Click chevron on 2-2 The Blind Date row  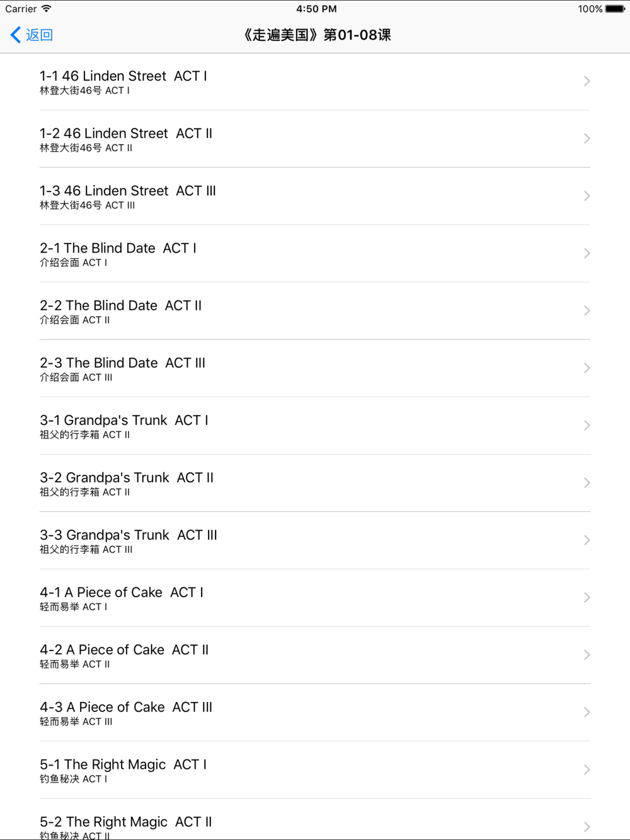[587, 310]
